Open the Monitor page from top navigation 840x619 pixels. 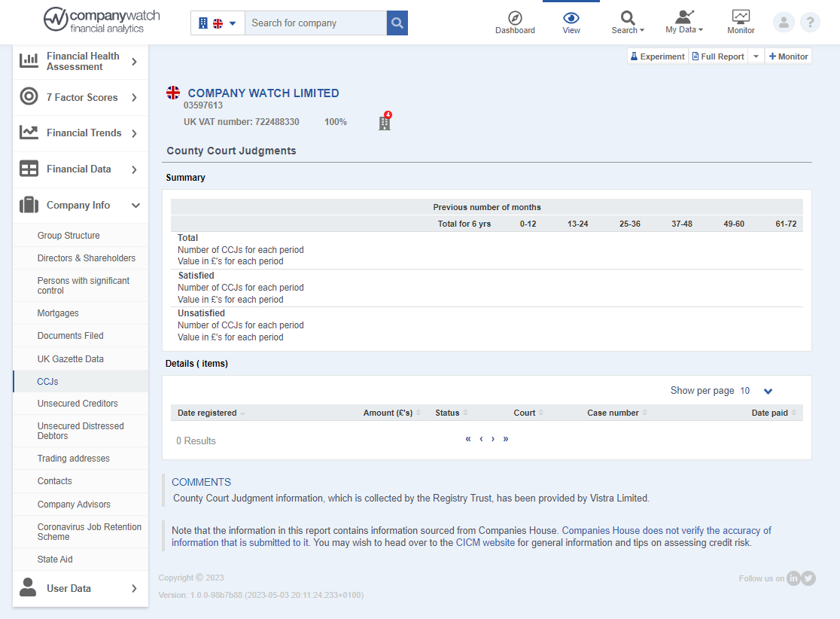pos(741,23)
